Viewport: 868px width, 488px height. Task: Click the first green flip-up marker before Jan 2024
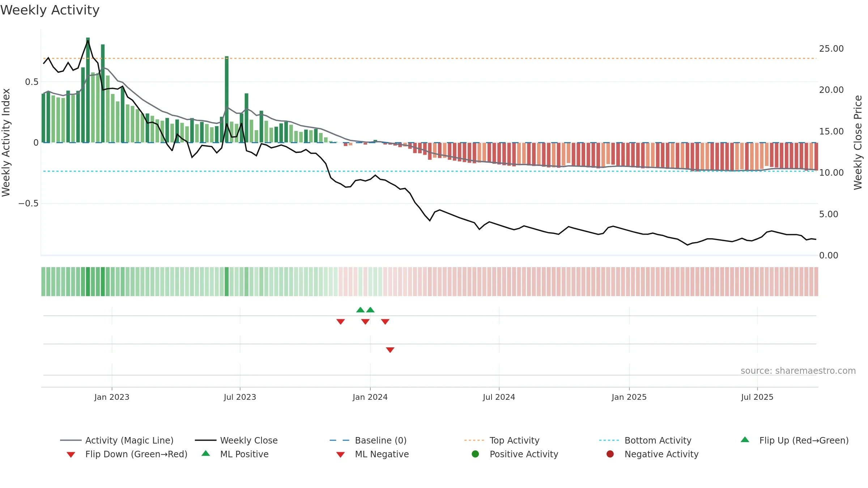(360, 310)
